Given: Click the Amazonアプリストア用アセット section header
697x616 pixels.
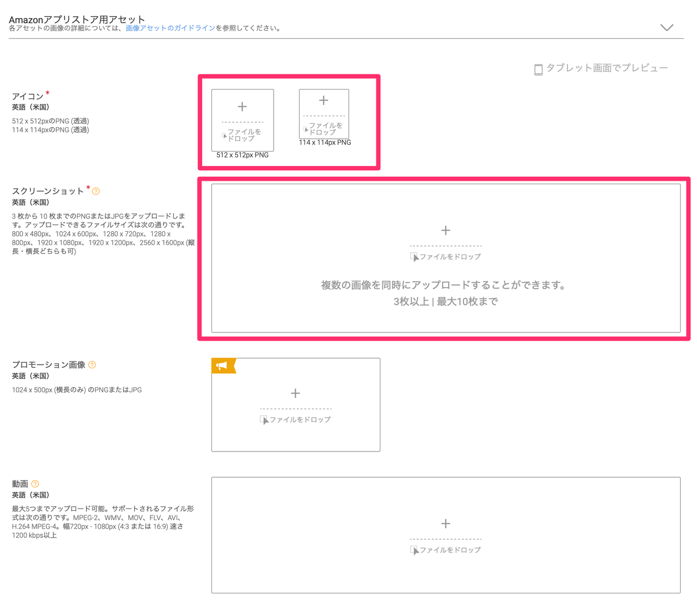Looking at the screenshot, I should pyautogui.click(x=76, y=18).
